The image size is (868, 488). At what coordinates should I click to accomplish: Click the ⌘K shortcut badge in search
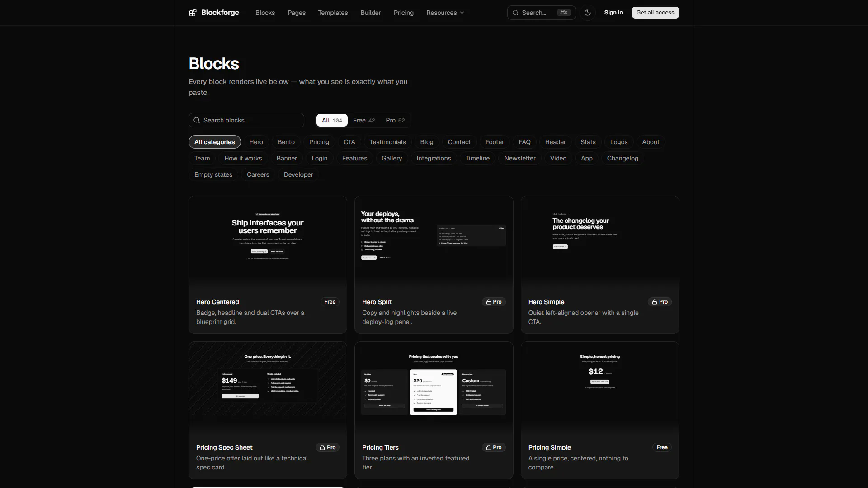564,13
